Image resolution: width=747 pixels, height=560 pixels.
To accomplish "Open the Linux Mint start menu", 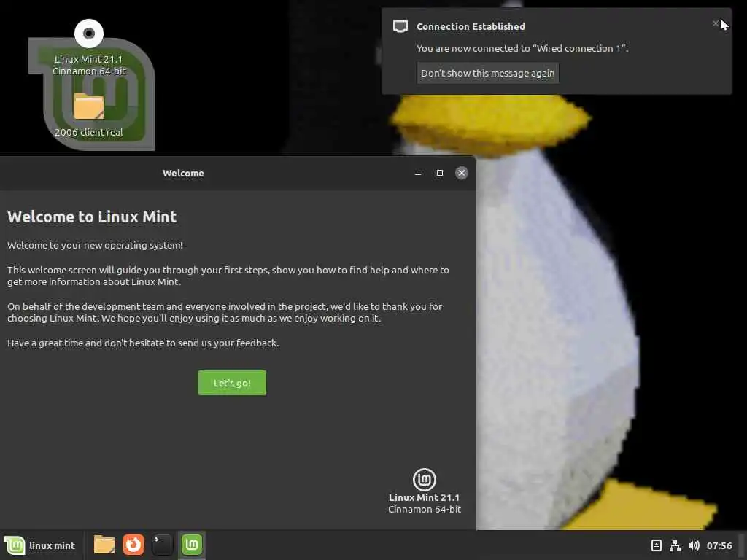I will tap(40, 545).
